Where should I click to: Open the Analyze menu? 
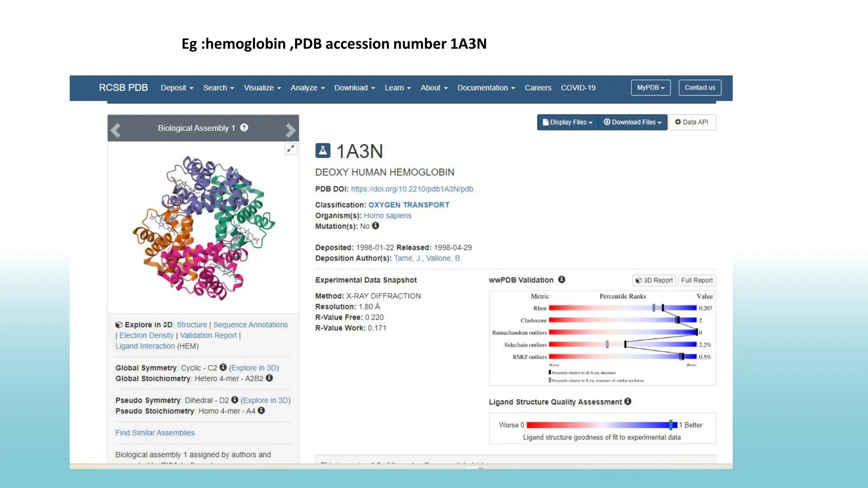coord(307,88)
